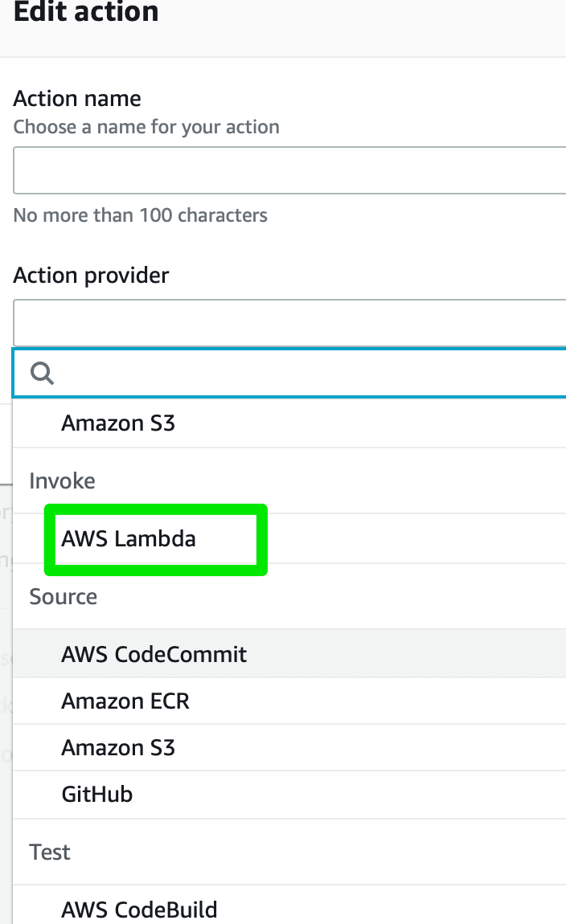The width and height of the screenshot is (566, 924).
Task: Click the Edit action heading
Action: click(86, 12)
